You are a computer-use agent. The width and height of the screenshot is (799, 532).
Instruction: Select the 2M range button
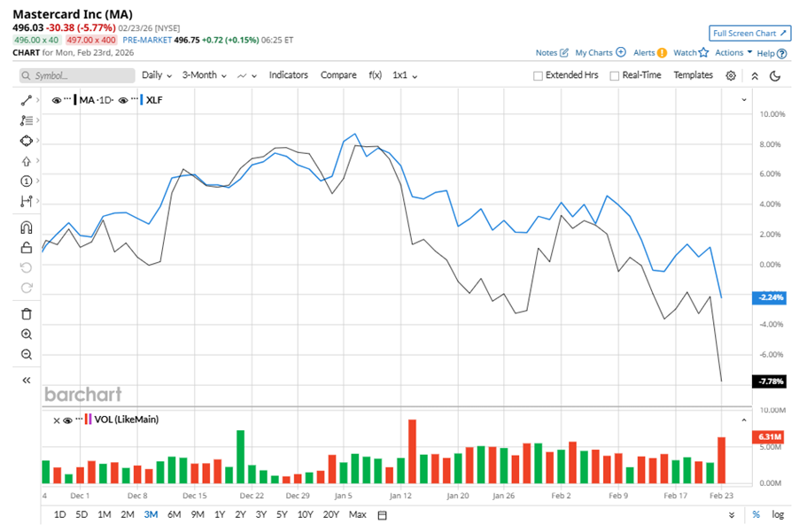pos(128,514)
